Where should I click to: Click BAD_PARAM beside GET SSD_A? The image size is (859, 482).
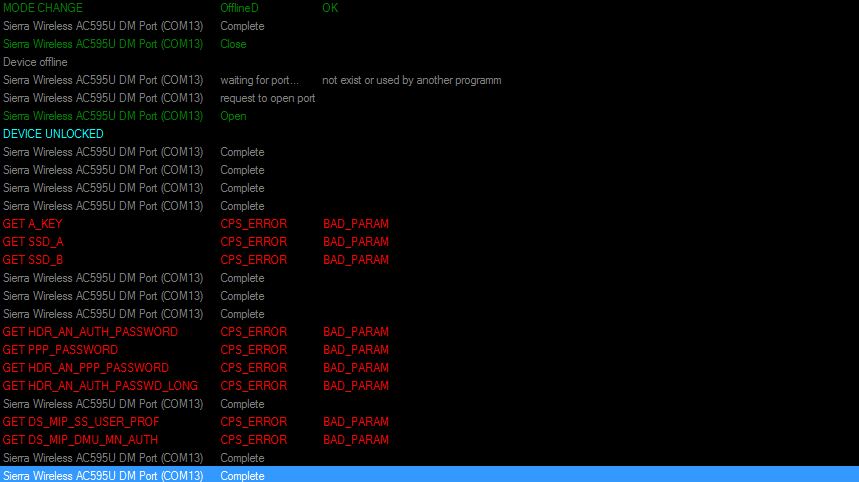tap(356, 242)
